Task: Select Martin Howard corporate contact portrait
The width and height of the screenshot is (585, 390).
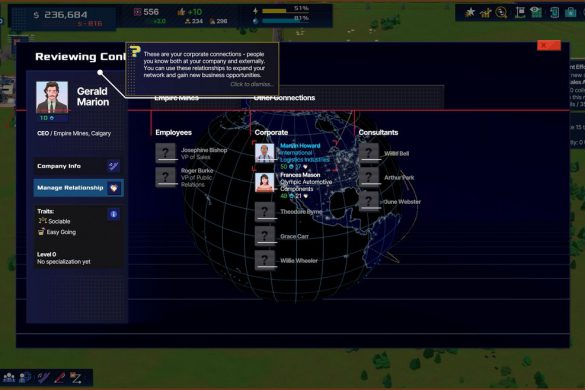Action: (x=265, y=153)
